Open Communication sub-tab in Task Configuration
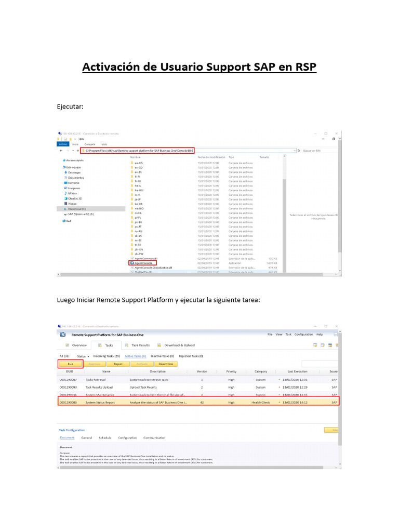The image size is (399, 532). click(x=154, y=438)
